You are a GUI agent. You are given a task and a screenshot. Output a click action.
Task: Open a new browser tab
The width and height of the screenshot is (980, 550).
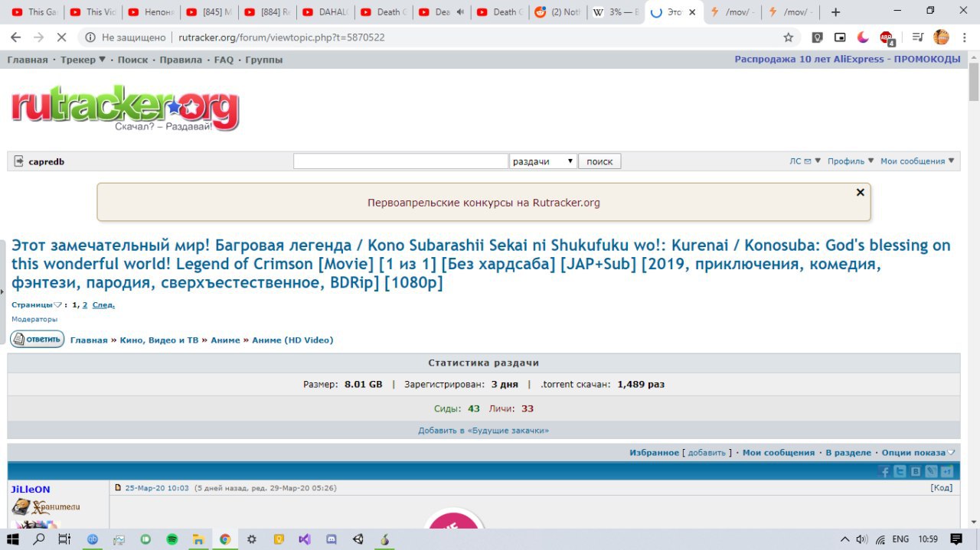pos(835,11)
